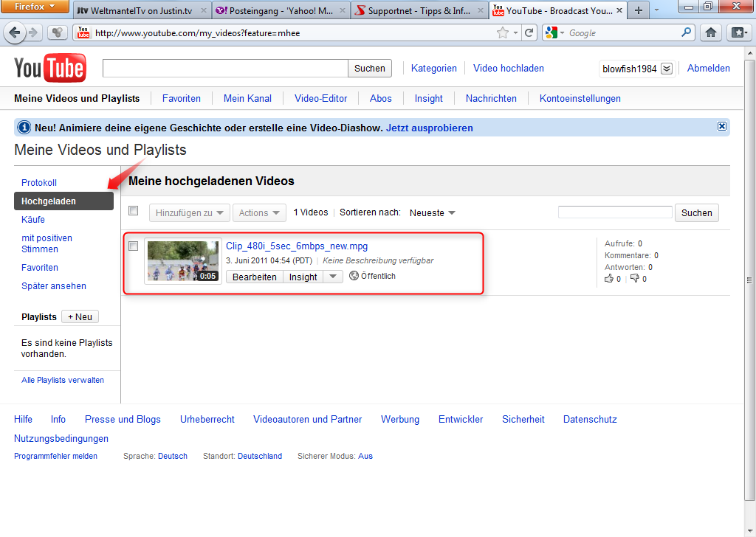
Task: Switch to the Video-Editor tab
Action: click(320, 98)
